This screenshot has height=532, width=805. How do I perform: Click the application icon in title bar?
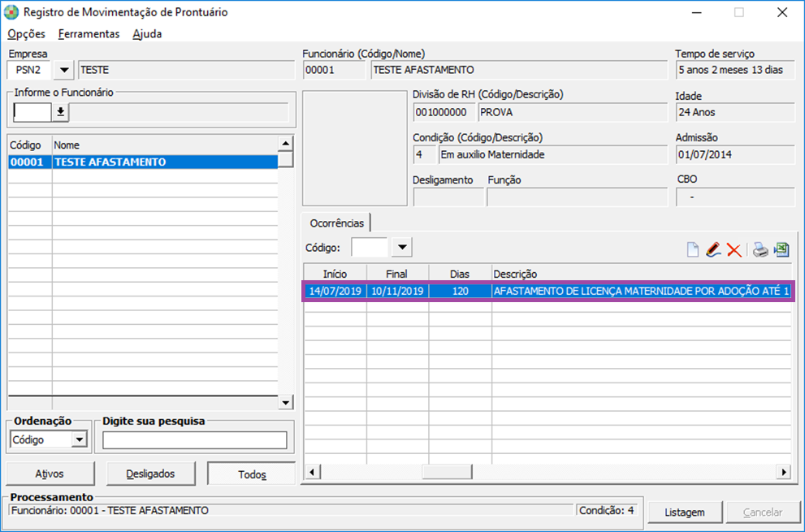[x=11, y=12]
